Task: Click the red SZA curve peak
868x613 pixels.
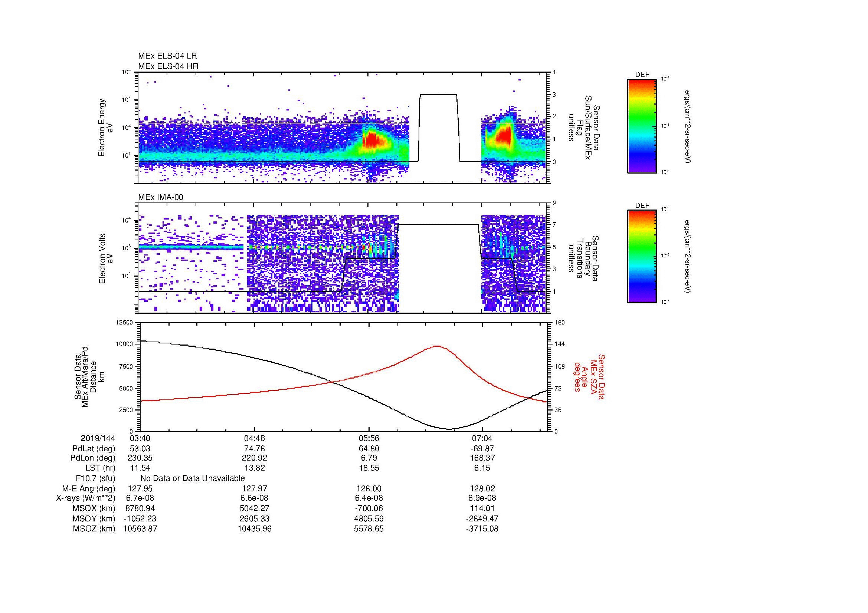Action: [438, 346]
